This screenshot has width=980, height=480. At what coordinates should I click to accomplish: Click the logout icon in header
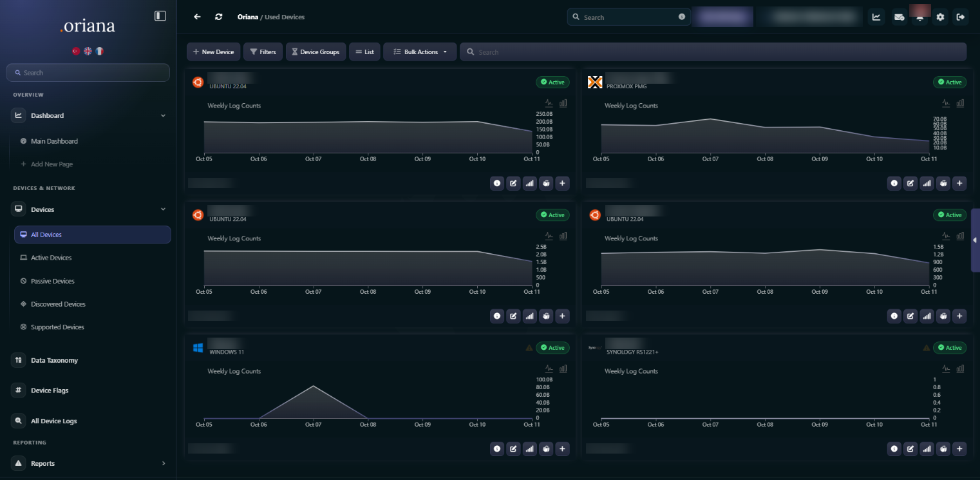point(961,17)
